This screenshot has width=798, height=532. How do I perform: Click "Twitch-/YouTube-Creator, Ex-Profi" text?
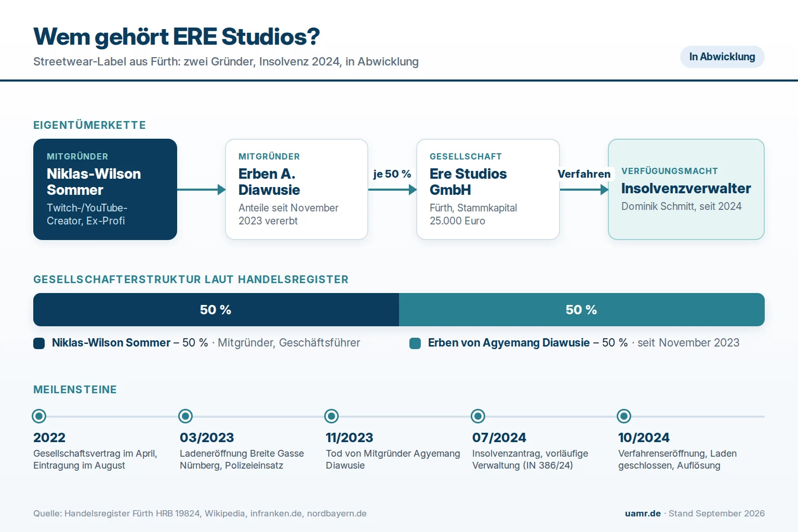pos(87,214)
